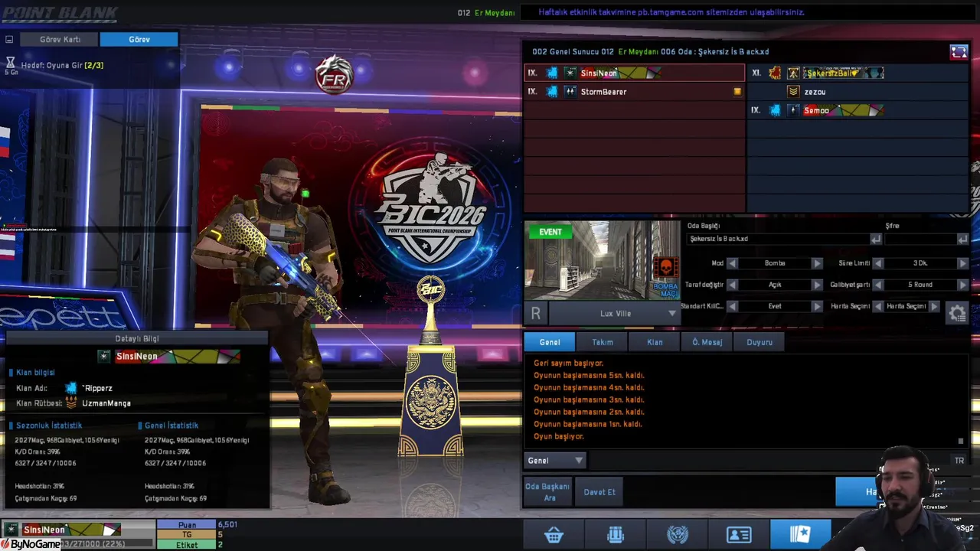The width and height of the screenshot is (980, 551).
Task: Open the shop basket icon
Action: [x=554, y=535]
